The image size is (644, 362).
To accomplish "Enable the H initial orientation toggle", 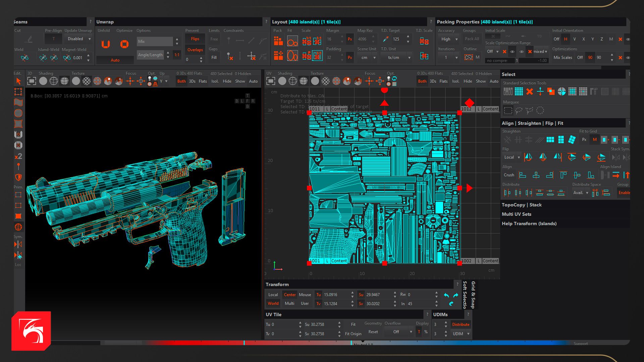I will click(x=566, y=39).
